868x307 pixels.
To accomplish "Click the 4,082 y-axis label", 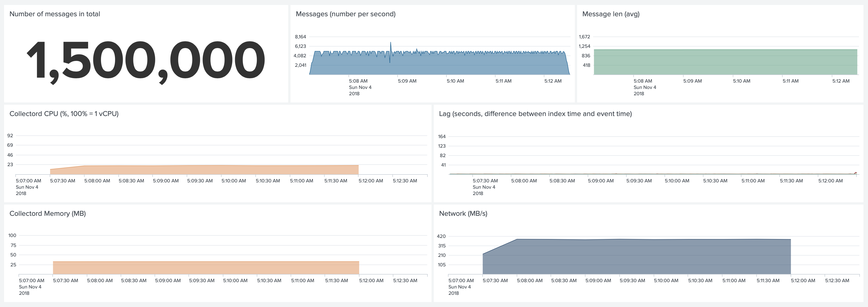I will pos(300,56).
